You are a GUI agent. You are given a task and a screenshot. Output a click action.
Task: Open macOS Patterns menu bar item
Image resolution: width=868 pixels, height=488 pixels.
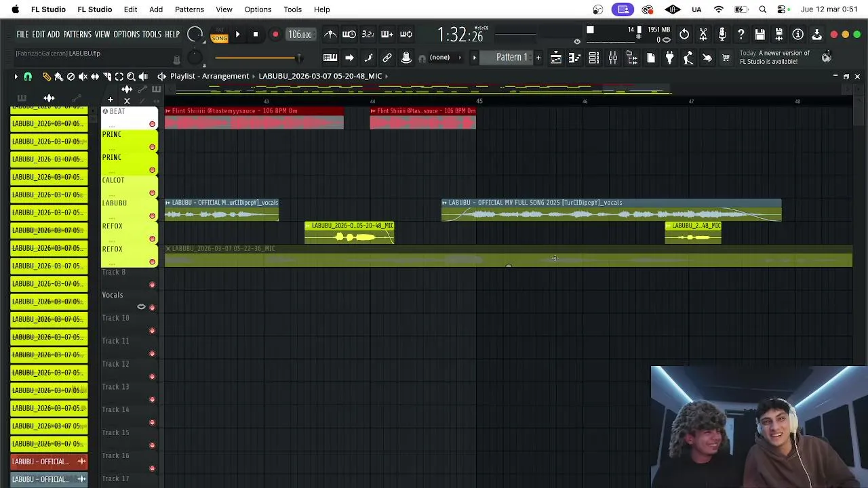189,9
